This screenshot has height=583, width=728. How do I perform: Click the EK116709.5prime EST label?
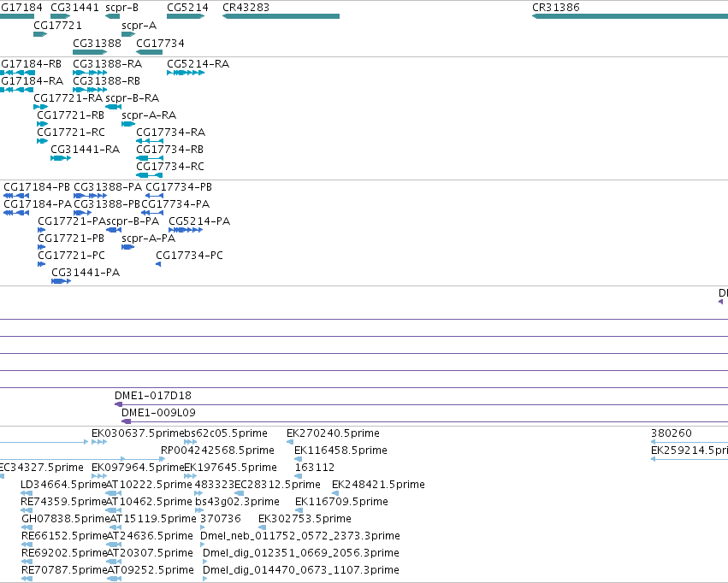point(341,502)
